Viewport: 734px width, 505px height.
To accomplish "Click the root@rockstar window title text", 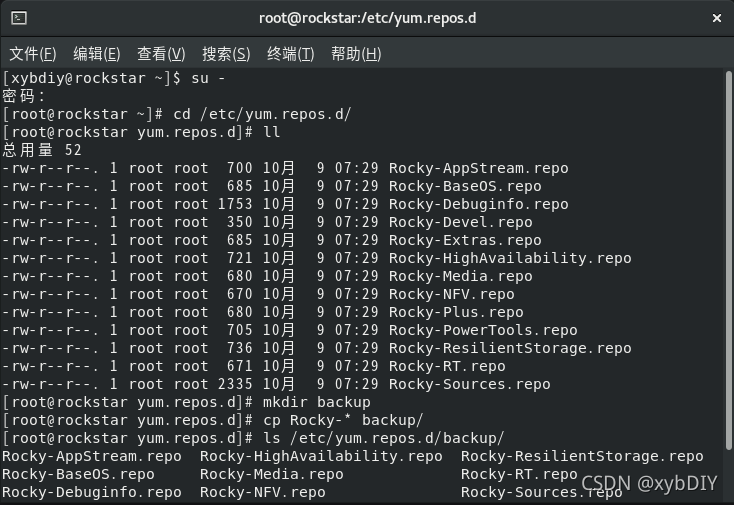I will click(366, 18).
